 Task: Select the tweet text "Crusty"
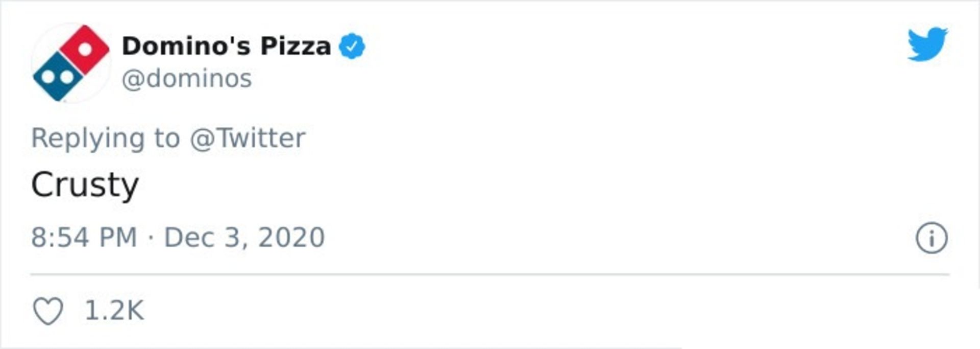85,184
